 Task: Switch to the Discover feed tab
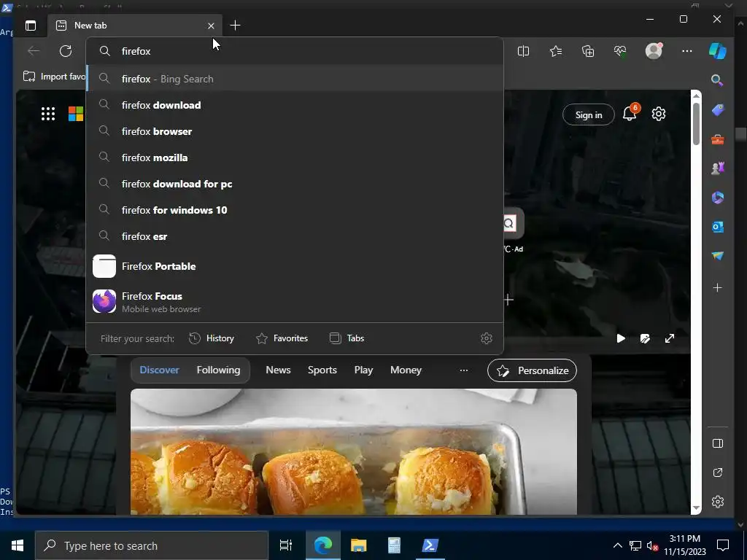click(159, 370)
